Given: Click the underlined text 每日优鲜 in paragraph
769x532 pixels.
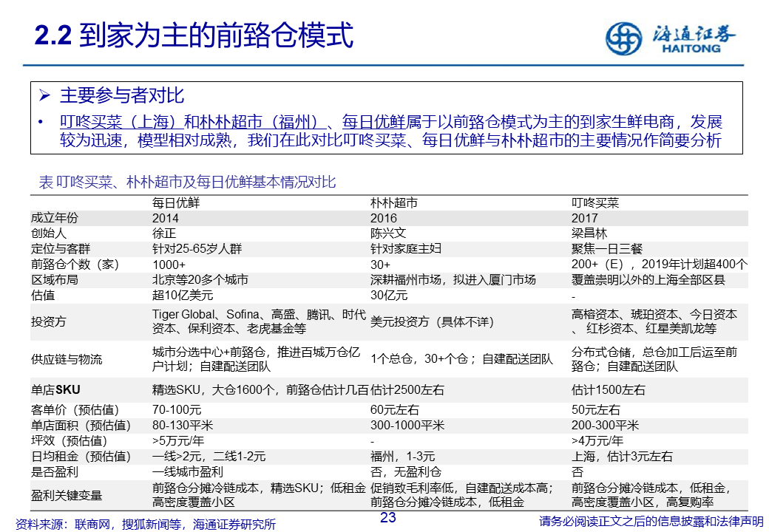Looking at the screenshot, I should tap(374, 121).
